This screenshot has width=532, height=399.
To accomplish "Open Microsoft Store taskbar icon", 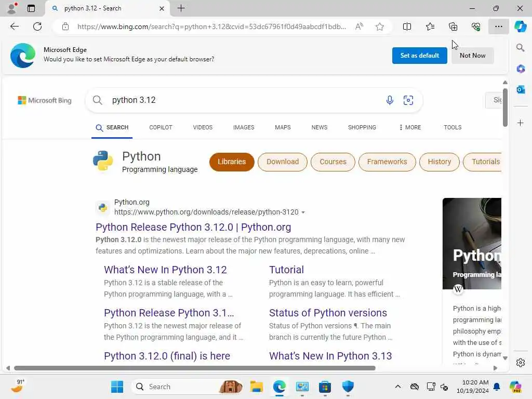I will 325,387.
